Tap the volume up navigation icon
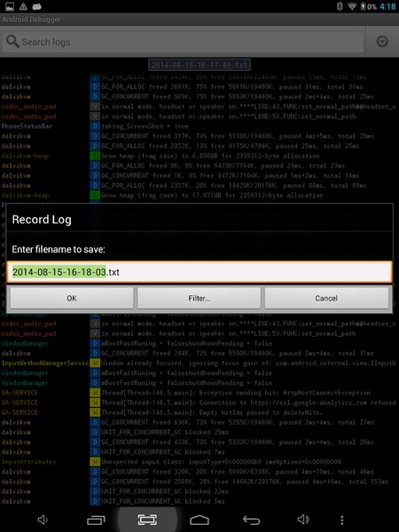399x532 pixels. click(x=303, y=520)
